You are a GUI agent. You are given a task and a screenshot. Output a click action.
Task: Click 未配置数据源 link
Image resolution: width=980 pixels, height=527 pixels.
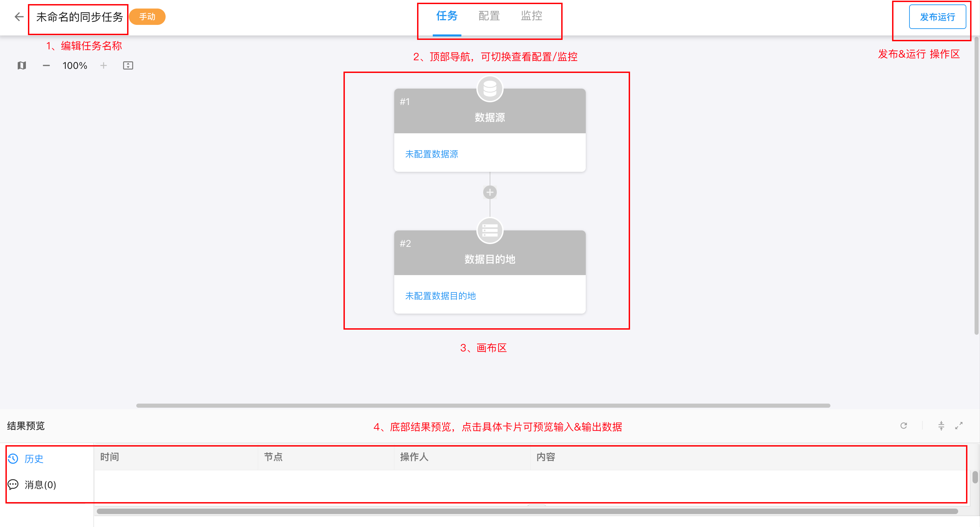[431, 154]
